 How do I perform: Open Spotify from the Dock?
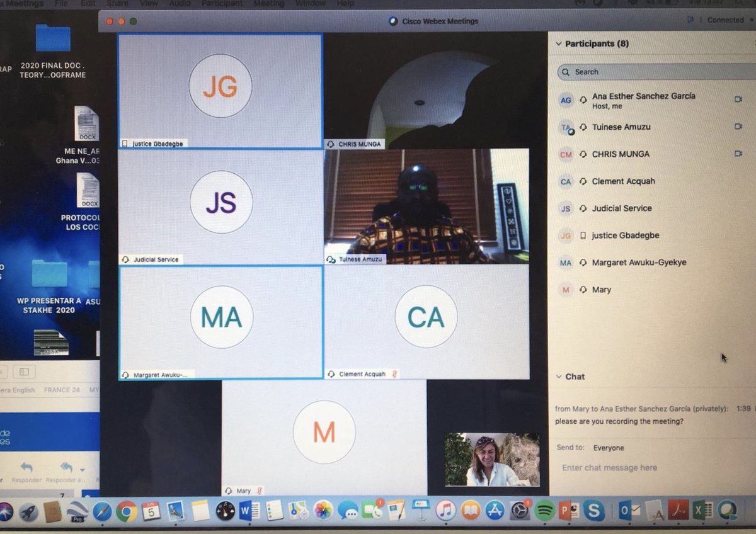point(544,511)
